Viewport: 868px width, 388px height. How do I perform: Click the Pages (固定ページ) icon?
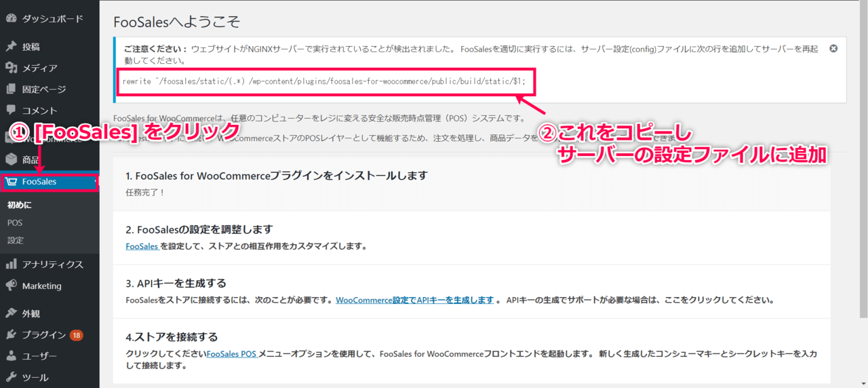coord(11,89)
